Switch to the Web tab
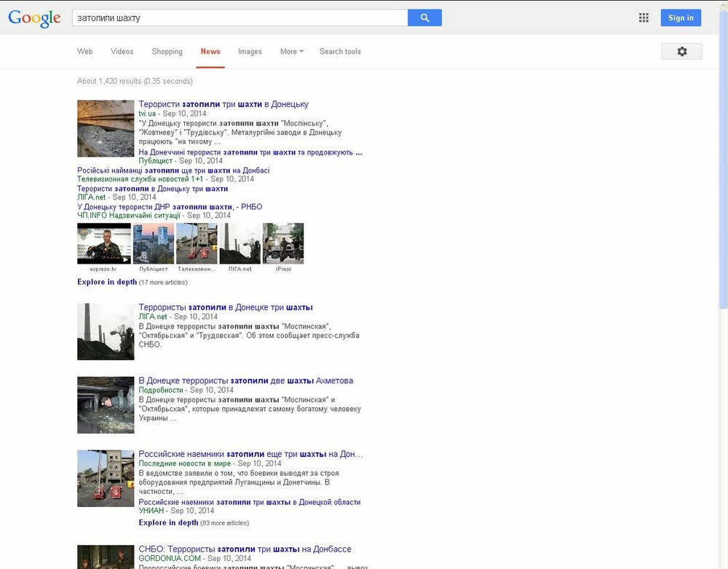 (x=84, y=51)
